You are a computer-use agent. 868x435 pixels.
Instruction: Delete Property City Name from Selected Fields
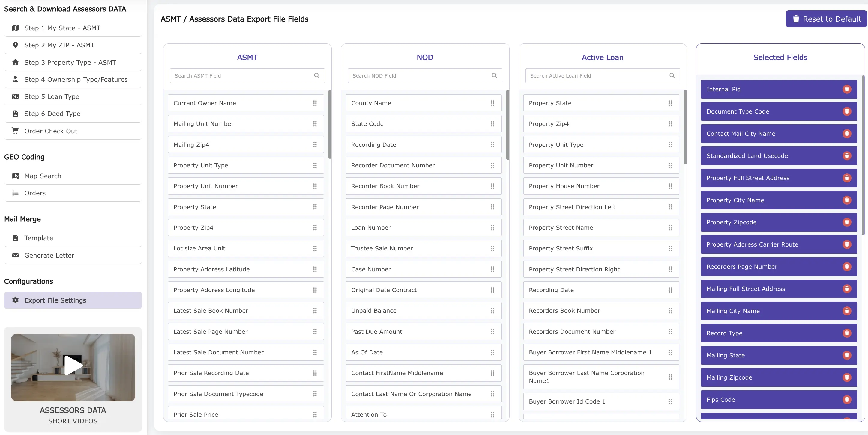847,200
